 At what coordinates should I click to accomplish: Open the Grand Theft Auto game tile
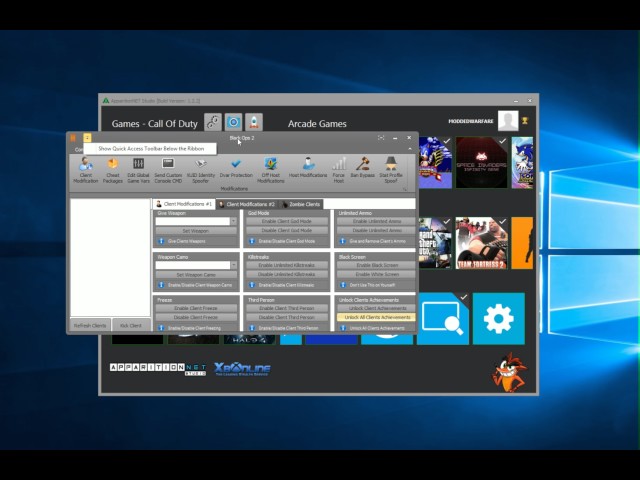(x=435, y=243)
